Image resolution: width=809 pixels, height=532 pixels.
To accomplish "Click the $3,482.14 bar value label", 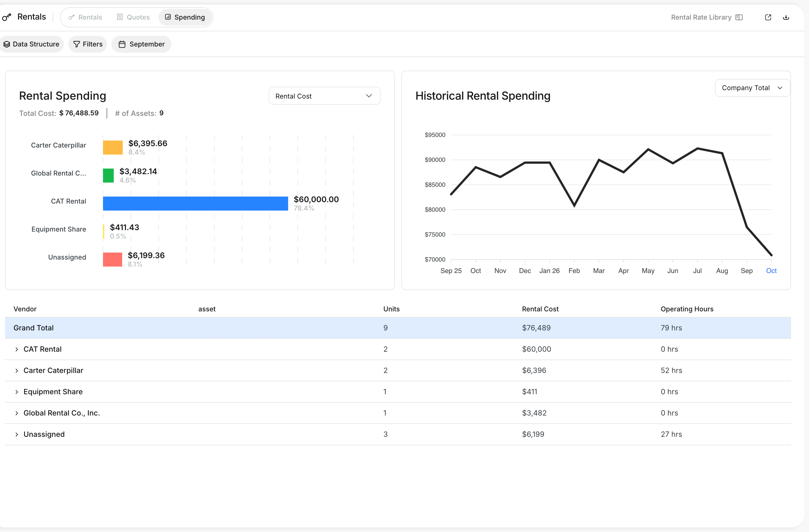I will [x=138, y=171].
